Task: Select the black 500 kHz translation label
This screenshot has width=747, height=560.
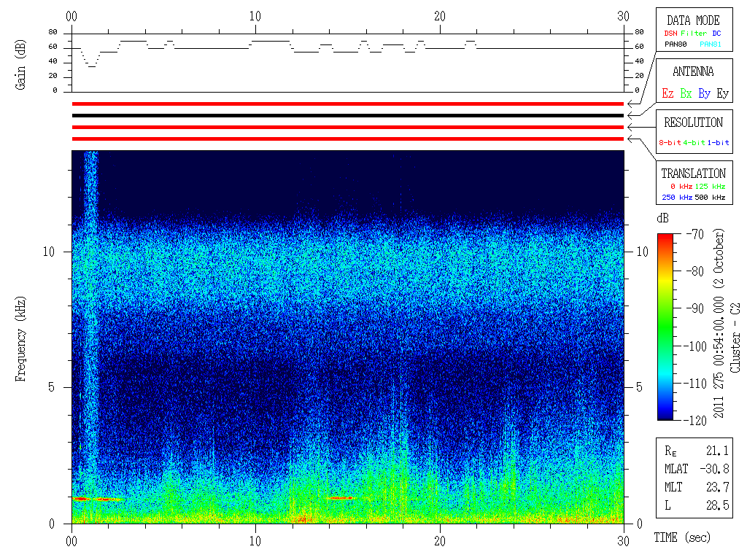Action: [x=710, y=198]
